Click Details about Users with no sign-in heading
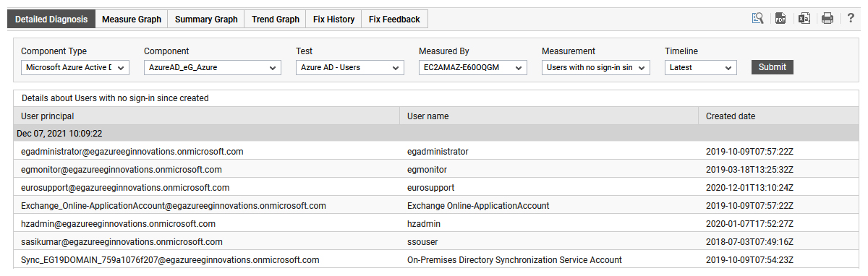The height and width of the screenshot is (276, 868). coord(115,98)
